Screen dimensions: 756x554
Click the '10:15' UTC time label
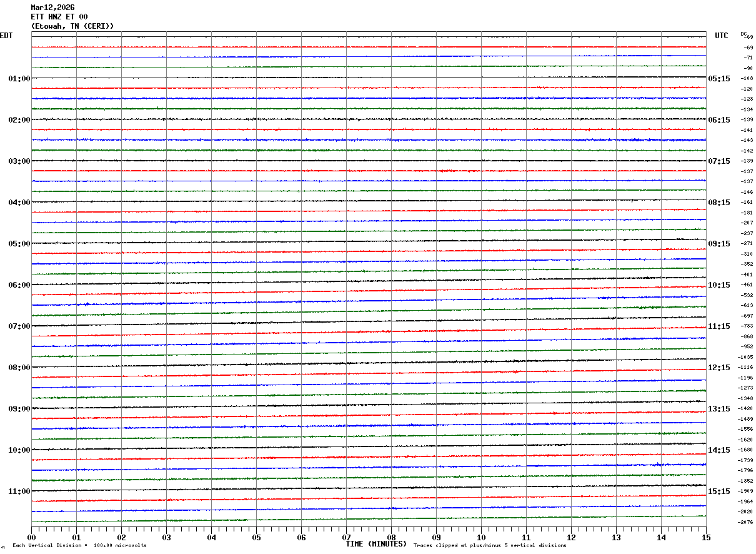tap(719, 285)
